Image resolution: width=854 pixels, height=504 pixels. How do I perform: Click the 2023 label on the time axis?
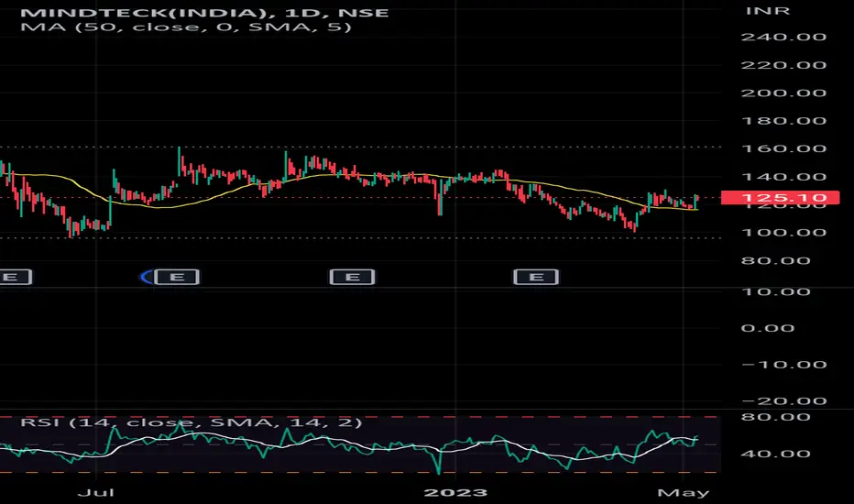[x=456, y=493]
